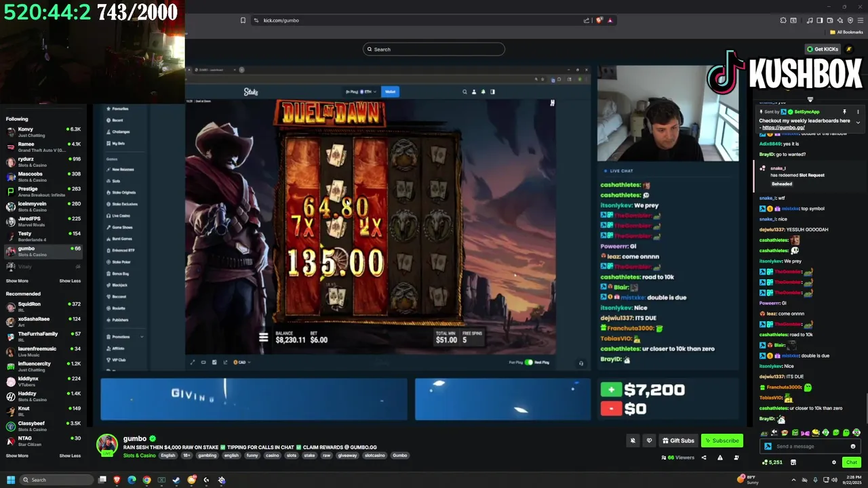Click the pin icon on pinned chat message

[844, 112]
